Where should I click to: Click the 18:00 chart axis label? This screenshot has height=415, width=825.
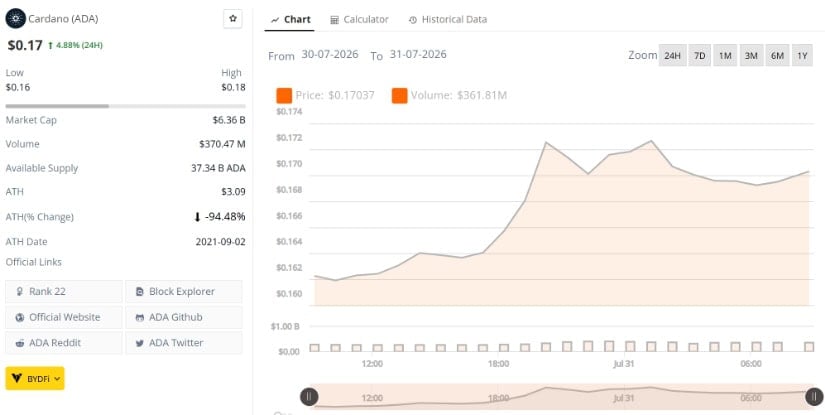pos(498,364)
